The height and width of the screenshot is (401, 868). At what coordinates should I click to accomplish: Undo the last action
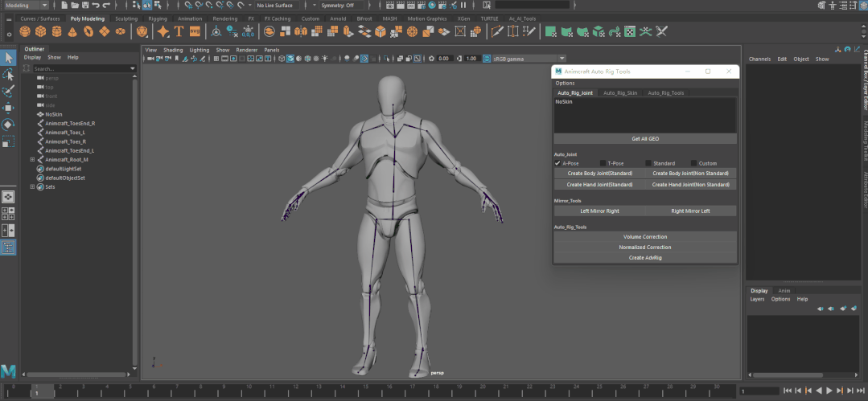pos(96,5)
